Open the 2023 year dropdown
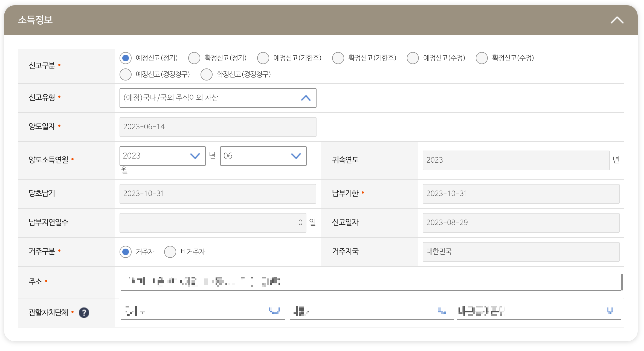This screenshot has width=644, height=351. 162,156
